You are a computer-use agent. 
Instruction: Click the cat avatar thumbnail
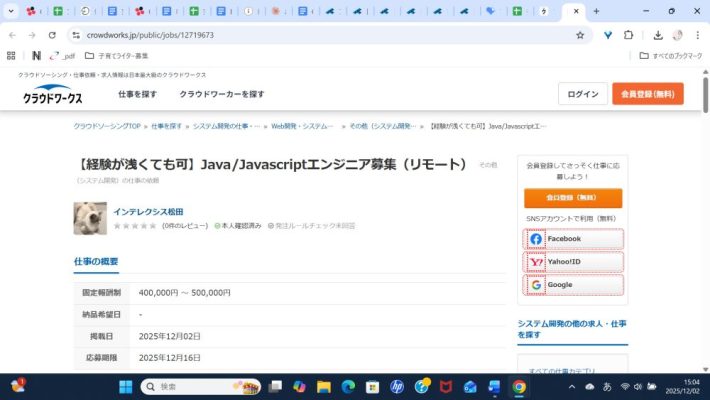pos(90,218)
